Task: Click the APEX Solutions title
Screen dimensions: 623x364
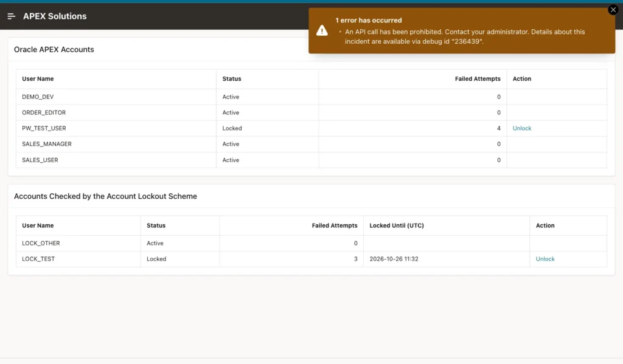Action: point(55,16)
